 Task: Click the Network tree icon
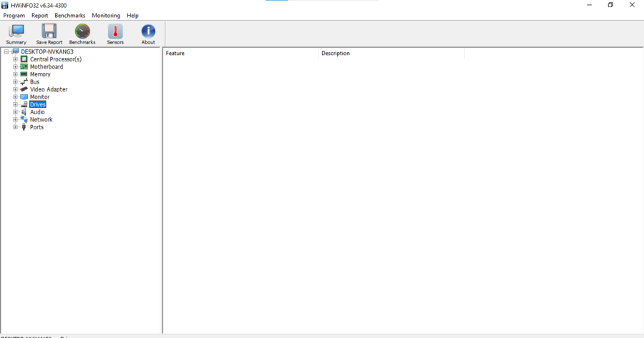[x=24, y=119]
